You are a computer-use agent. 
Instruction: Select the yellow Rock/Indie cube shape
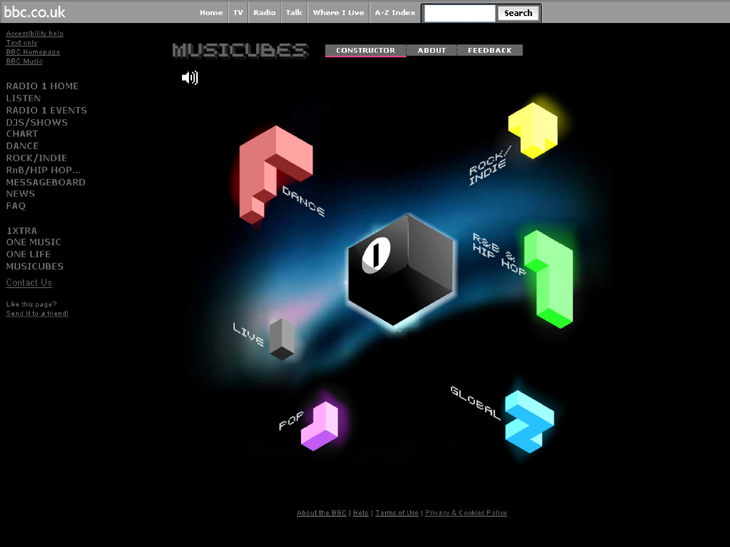pos(533,130)
